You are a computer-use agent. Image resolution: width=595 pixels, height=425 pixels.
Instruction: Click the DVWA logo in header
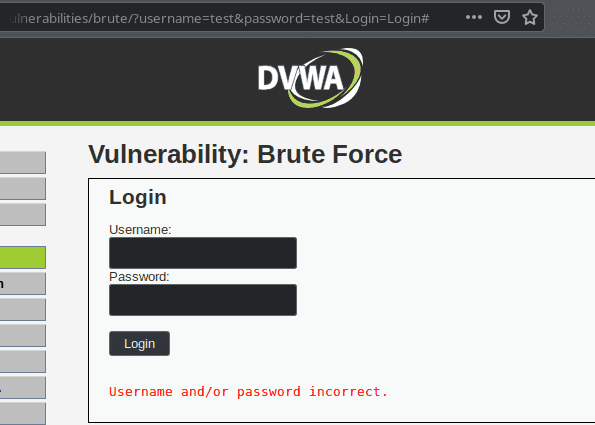[x=310, y=78]
